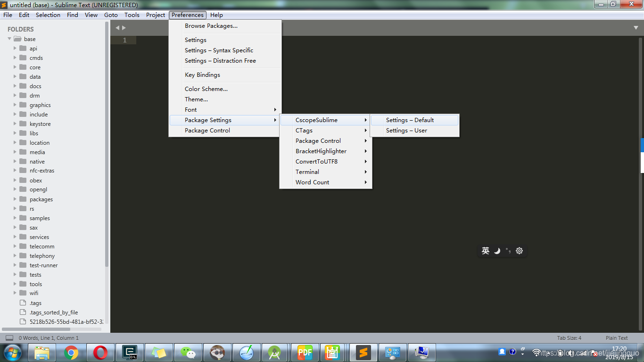644x362 pixels.
Task: Expand the graphics folder arrow
Action: point(15,105)
